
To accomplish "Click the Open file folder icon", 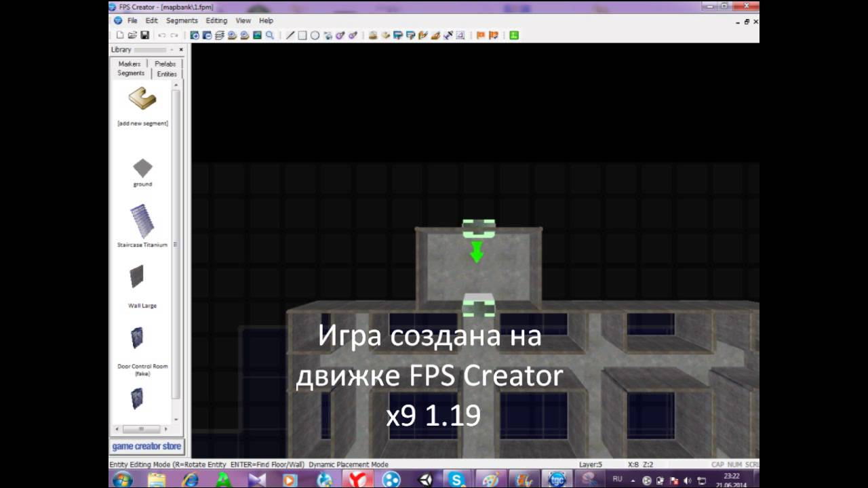I will point(132,35).
